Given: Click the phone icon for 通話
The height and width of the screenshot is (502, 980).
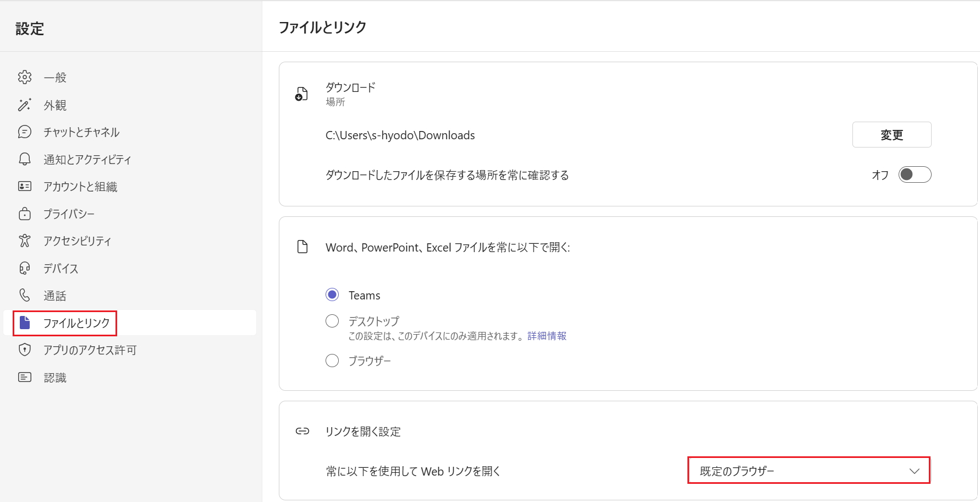Looking at the screenshot, I should tap(25, 295).
